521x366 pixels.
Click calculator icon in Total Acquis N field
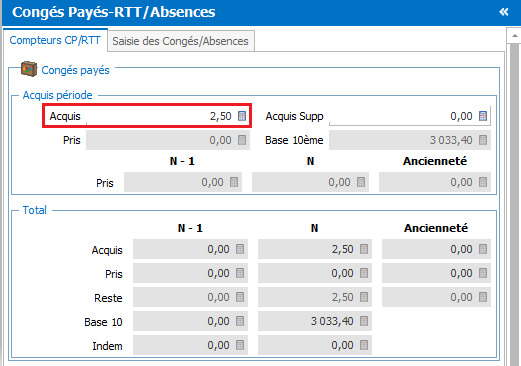(364, 249)
